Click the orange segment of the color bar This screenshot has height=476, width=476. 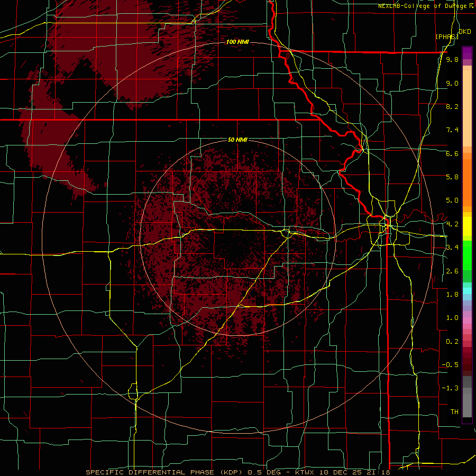pyautogui.click(x=467, y=183)
